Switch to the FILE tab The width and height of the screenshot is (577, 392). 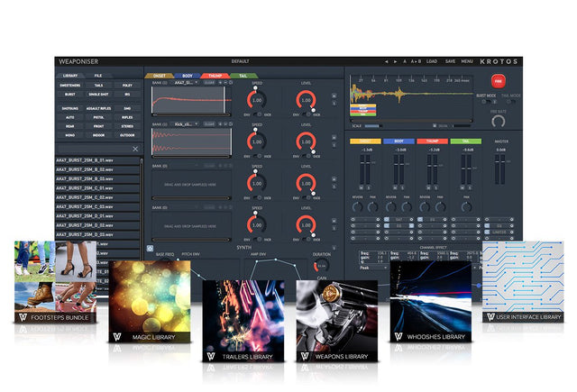[x=97, y=76]
